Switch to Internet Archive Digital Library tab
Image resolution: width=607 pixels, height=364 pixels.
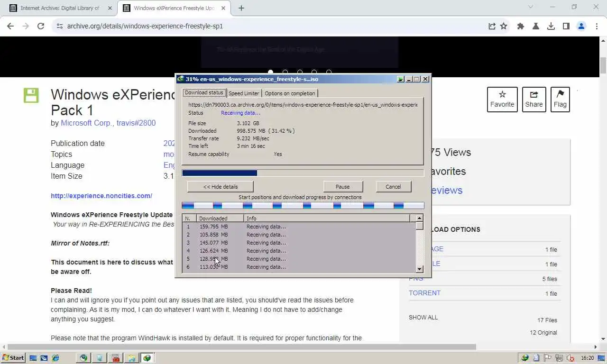point(59,8)
